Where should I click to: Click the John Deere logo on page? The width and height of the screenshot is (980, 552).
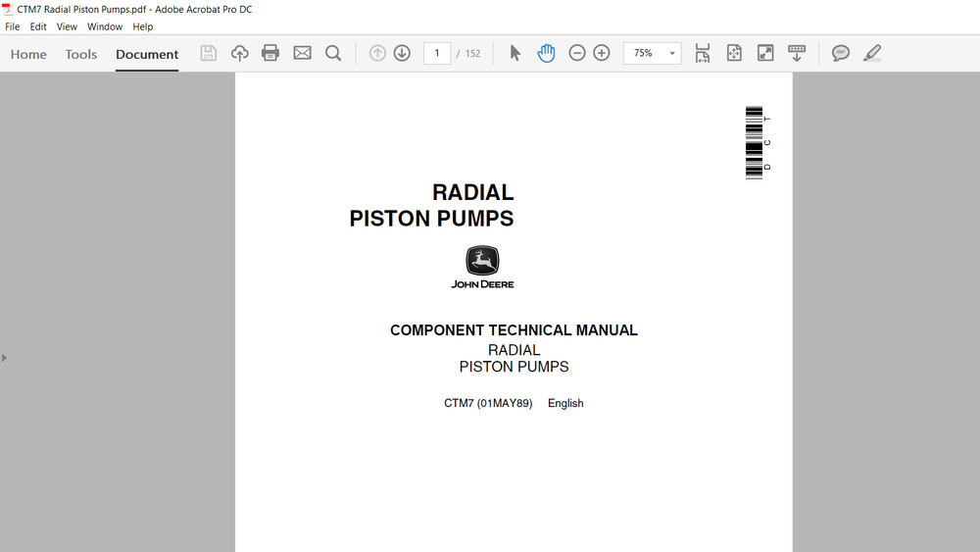(482, 267)
